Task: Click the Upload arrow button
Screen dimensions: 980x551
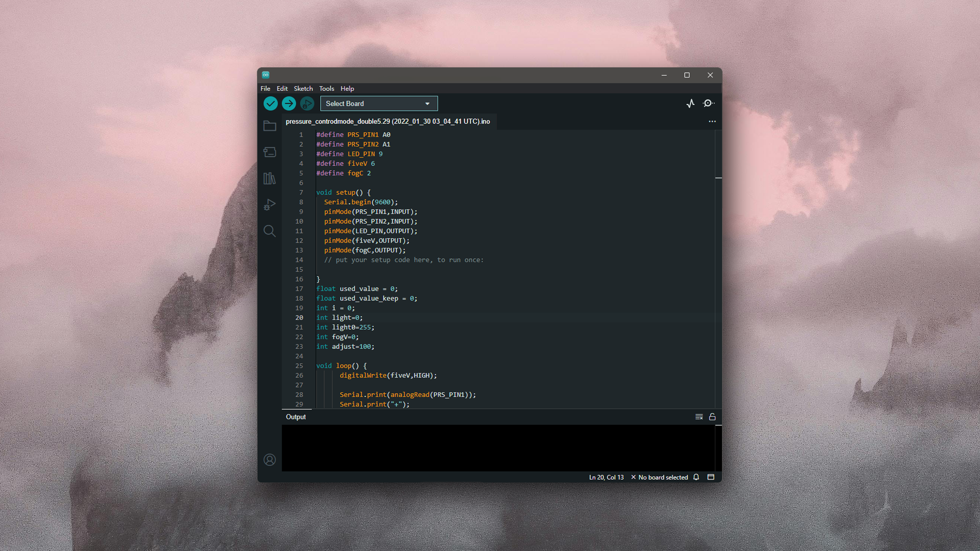Action: 289,103
